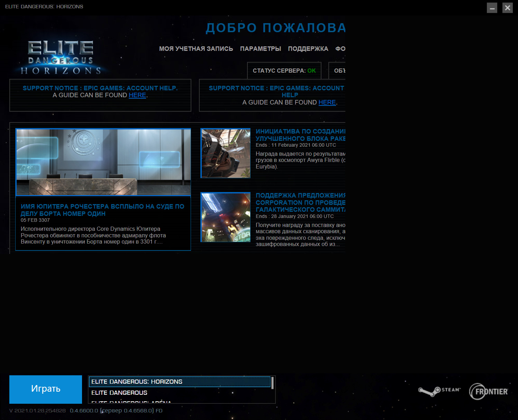518x420 pixels.
Task: Close the launcher window
Action: coord(508,8)
